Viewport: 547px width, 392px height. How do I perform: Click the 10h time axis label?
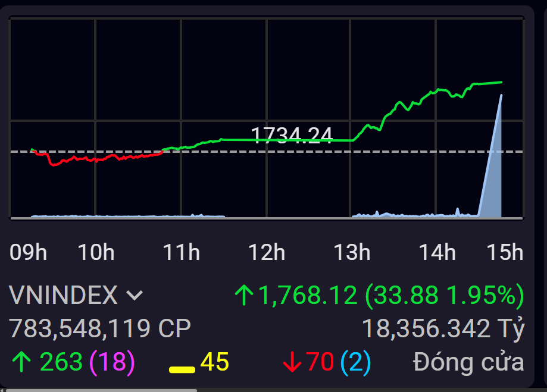click(96, 252)
